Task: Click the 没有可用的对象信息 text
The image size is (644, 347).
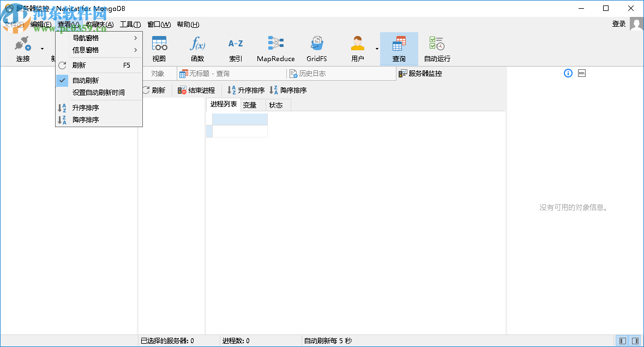Action: point(573,208)
